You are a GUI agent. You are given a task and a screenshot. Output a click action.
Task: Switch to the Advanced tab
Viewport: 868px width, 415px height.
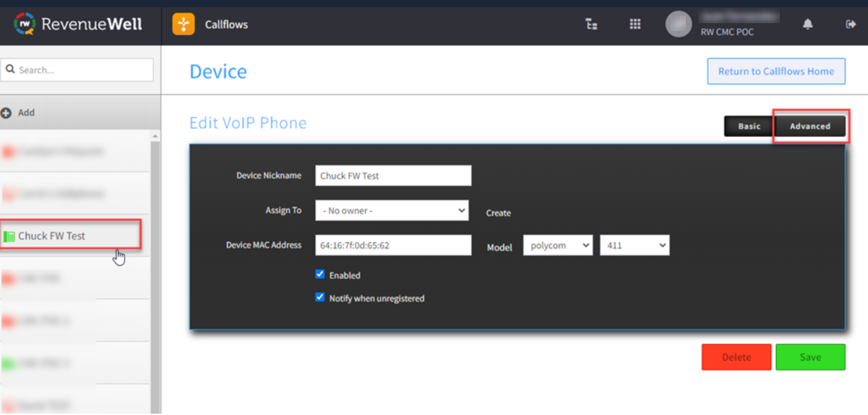coord(810,126)
